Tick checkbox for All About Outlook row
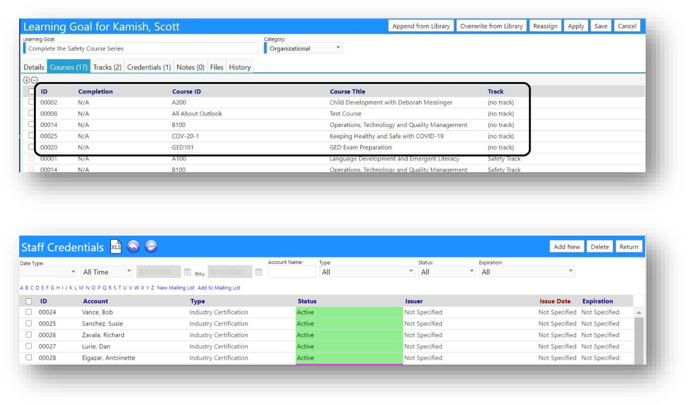The width and height of the screenshot is (687, 405). click(x=31, y=113)
